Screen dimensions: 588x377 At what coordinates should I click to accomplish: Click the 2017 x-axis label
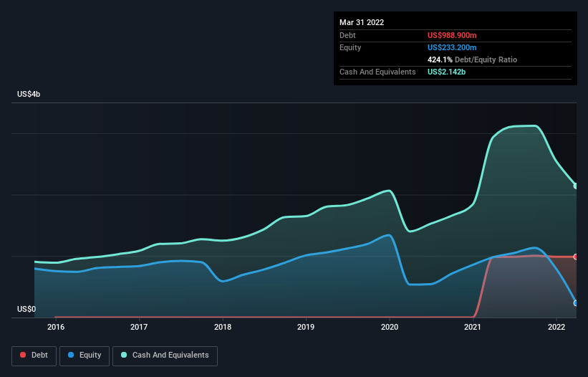(139, 327)
